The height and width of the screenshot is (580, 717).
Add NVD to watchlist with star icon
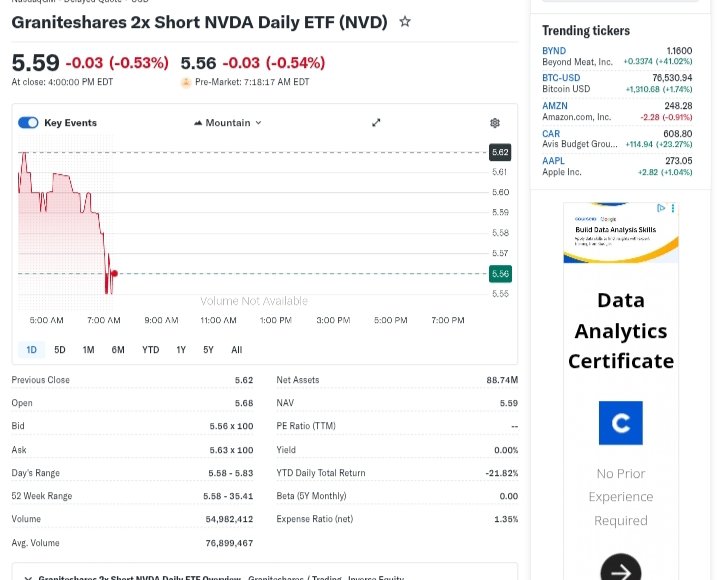405,21
